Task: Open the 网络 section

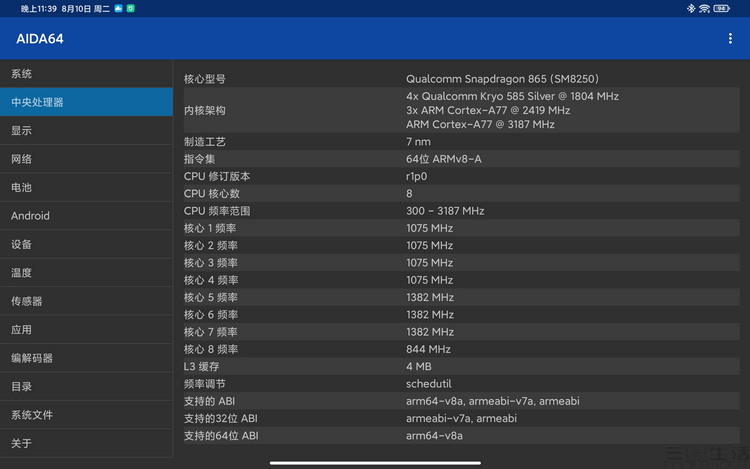Action: click(86, 159)
